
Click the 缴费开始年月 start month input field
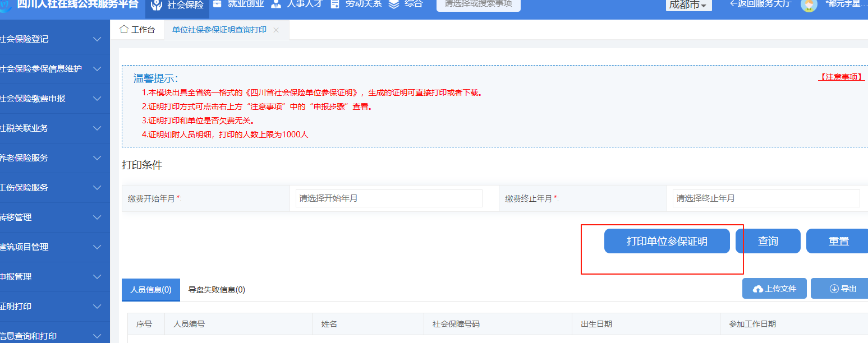388,198
